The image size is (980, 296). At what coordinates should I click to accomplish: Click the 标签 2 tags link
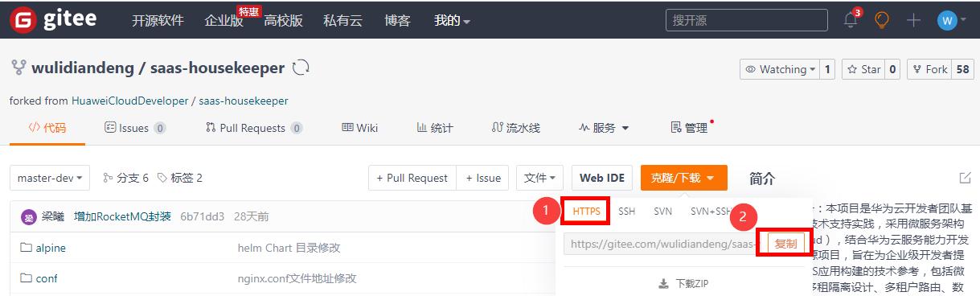pos(180,178)
